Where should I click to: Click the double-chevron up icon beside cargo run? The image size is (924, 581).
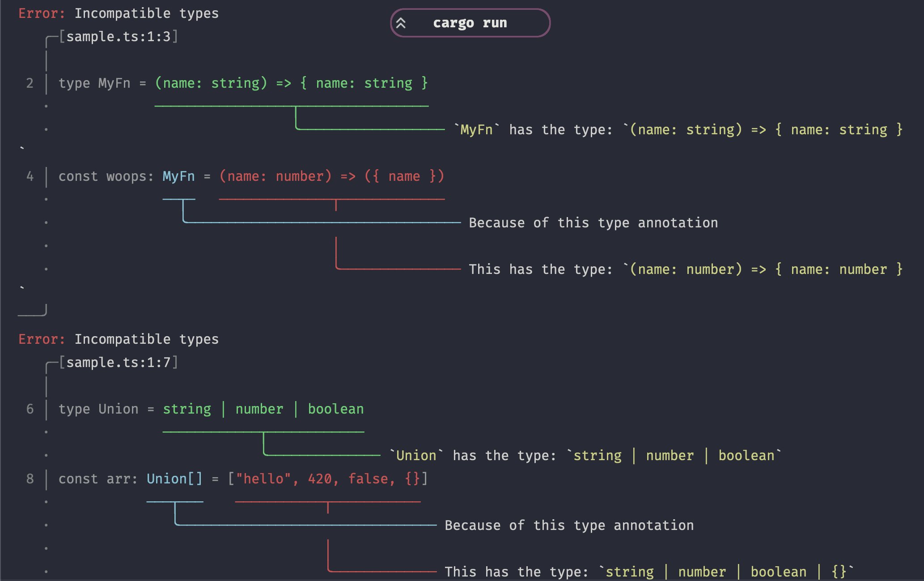pos(401,23)
